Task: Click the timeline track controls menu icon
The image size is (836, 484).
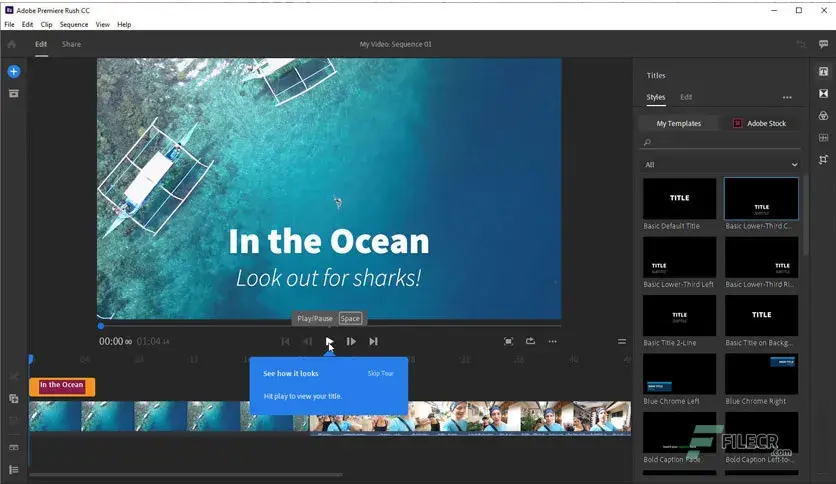Action: [622, 341]
